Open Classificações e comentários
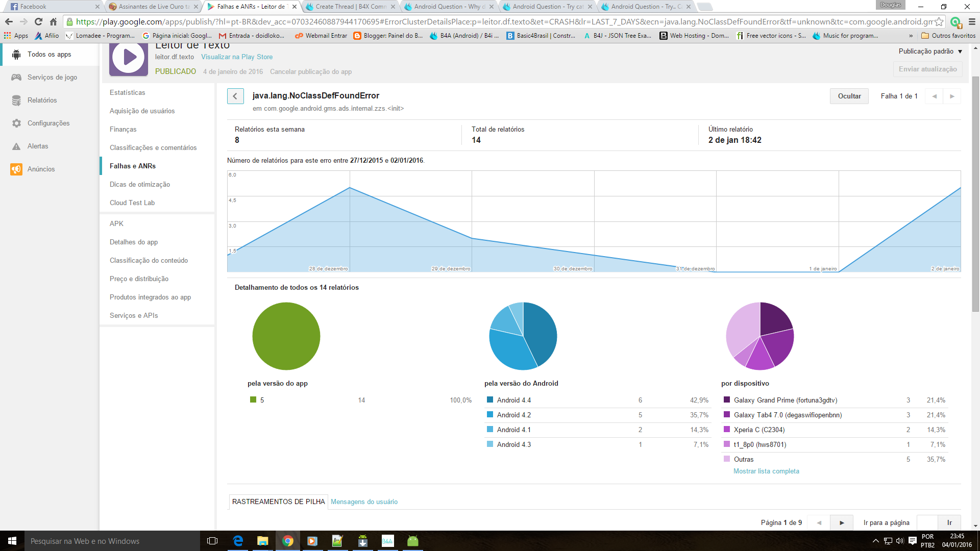 [x=153, y=147]
